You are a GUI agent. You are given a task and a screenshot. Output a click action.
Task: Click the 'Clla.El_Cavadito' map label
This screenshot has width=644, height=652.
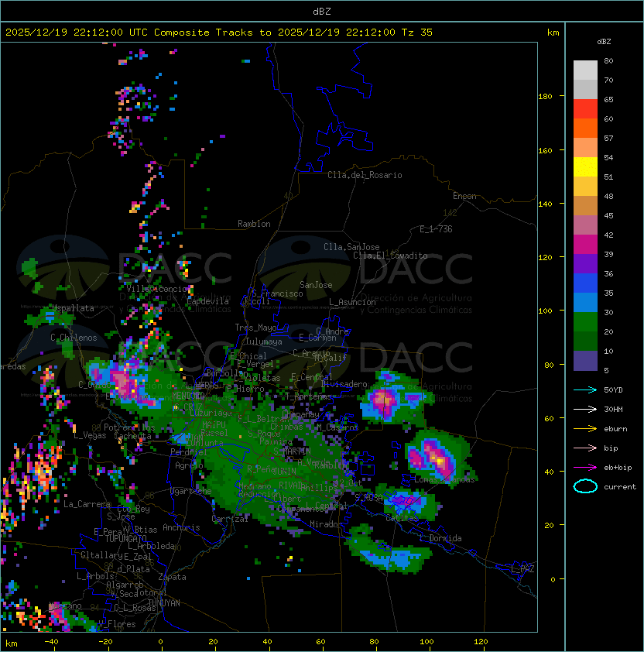390,256
